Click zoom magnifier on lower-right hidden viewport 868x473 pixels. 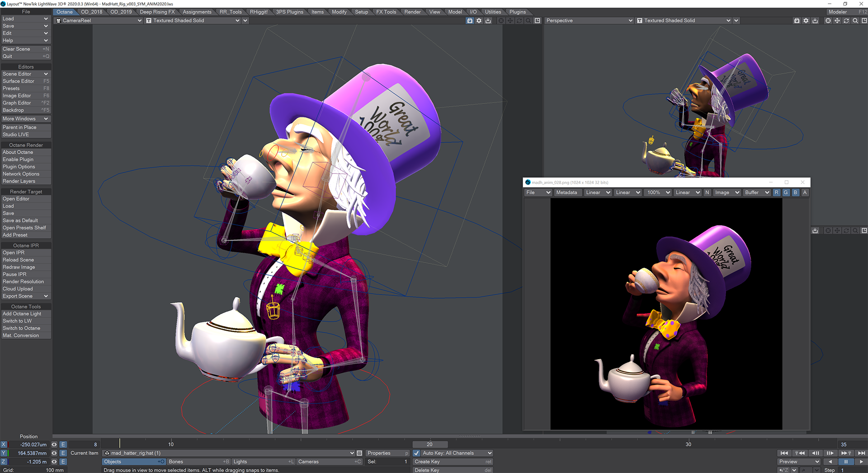(855, 230)
